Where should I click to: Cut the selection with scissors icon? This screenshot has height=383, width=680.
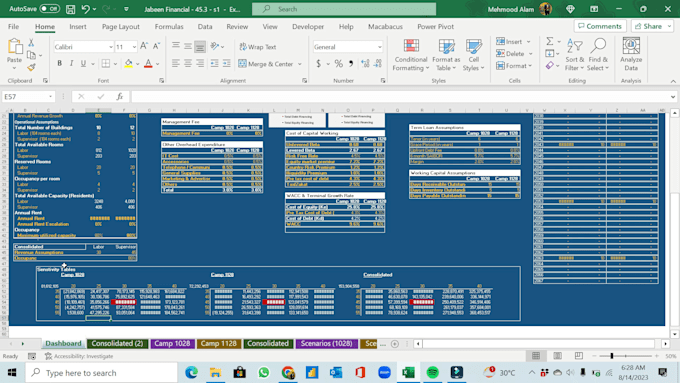31,43
